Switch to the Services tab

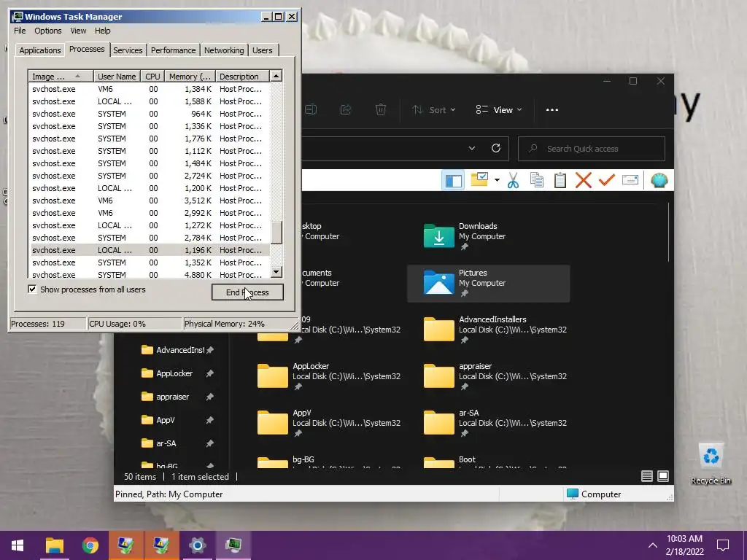(x=128, y=50)
